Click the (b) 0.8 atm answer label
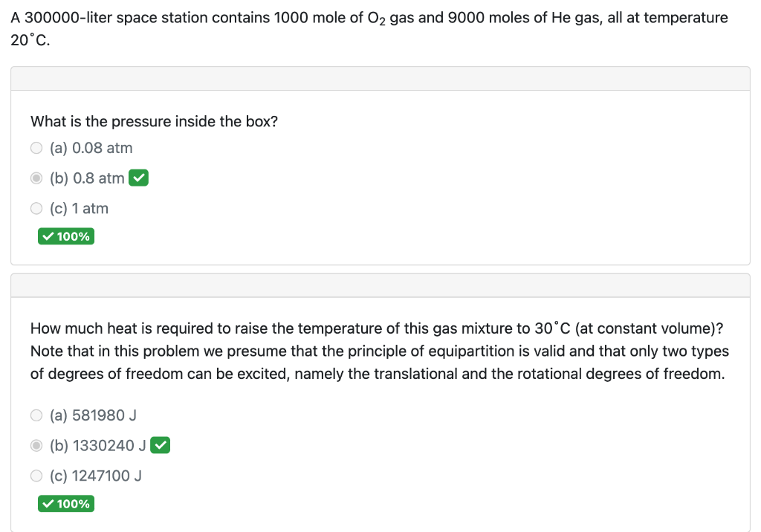 (88, 178)
